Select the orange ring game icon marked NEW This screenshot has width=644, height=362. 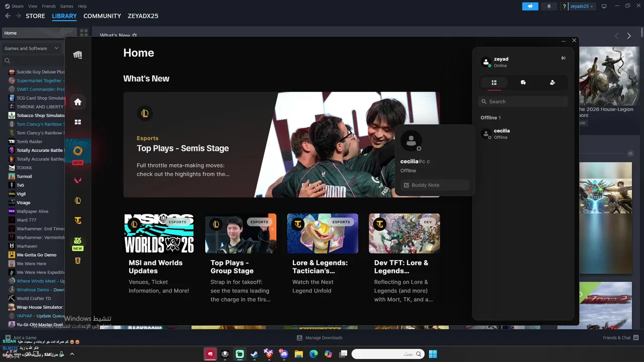(77, 151)
